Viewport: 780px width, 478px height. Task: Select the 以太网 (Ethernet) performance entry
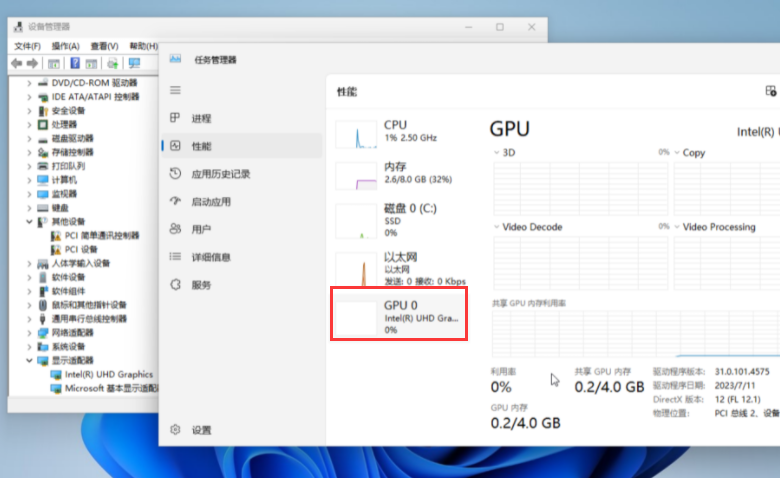point(400,269)
